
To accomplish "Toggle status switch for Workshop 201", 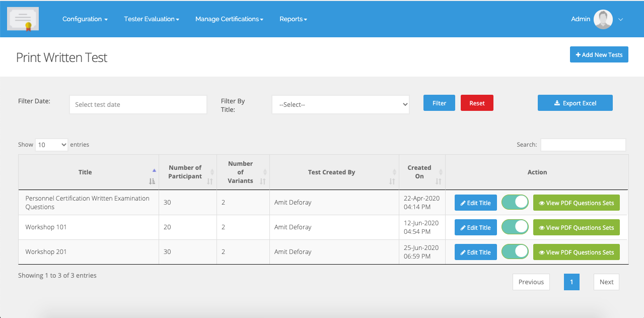I will (515, 252).
